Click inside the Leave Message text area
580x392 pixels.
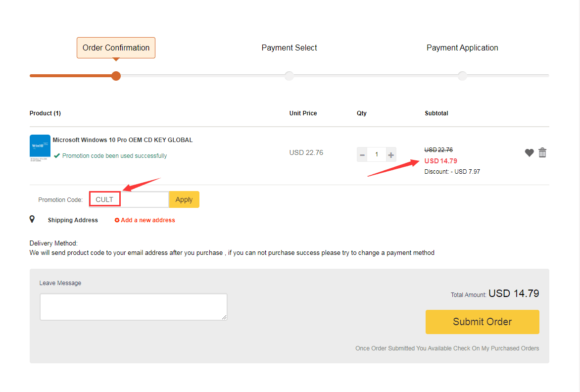(x=133, y=307)
